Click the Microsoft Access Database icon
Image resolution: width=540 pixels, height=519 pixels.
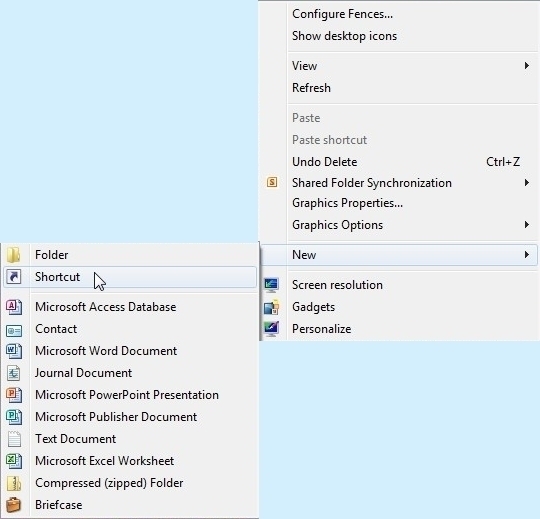pyautogui.click(x=14, y=307)
